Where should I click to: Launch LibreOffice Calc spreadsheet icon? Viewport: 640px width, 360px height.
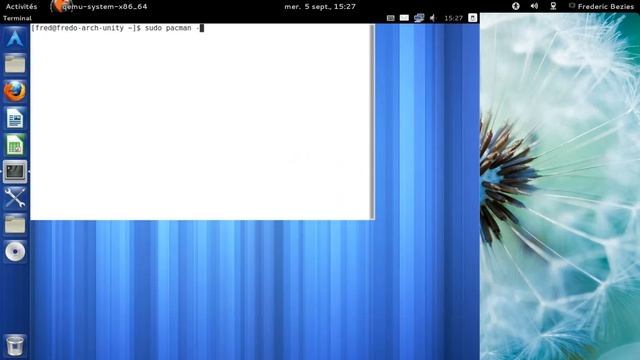pos(15,145)
